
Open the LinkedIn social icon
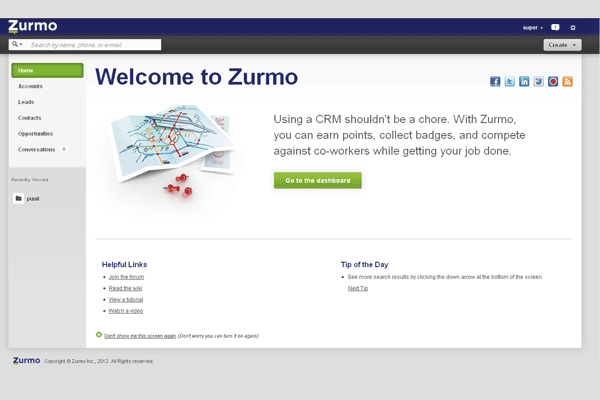524,81
